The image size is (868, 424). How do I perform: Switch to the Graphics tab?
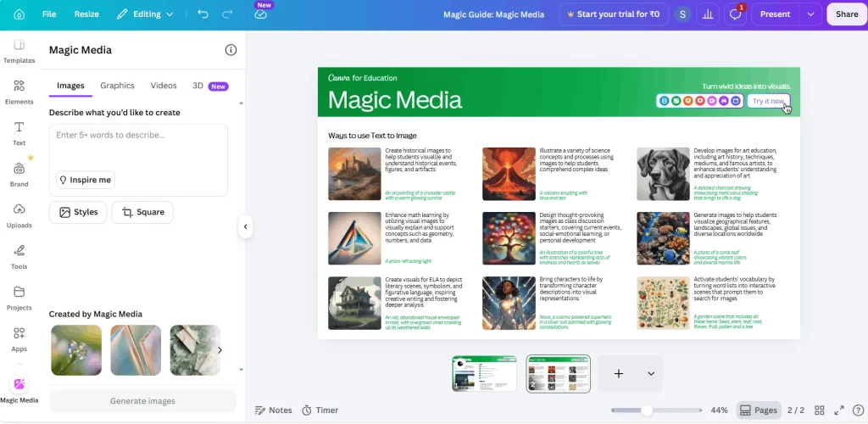click(117, 86)
